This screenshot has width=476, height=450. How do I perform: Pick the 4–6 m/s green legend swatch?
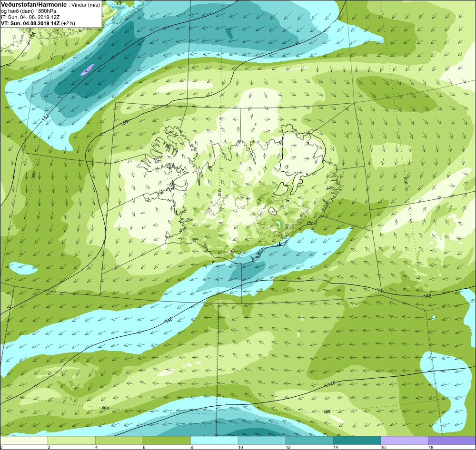(119, 440)
